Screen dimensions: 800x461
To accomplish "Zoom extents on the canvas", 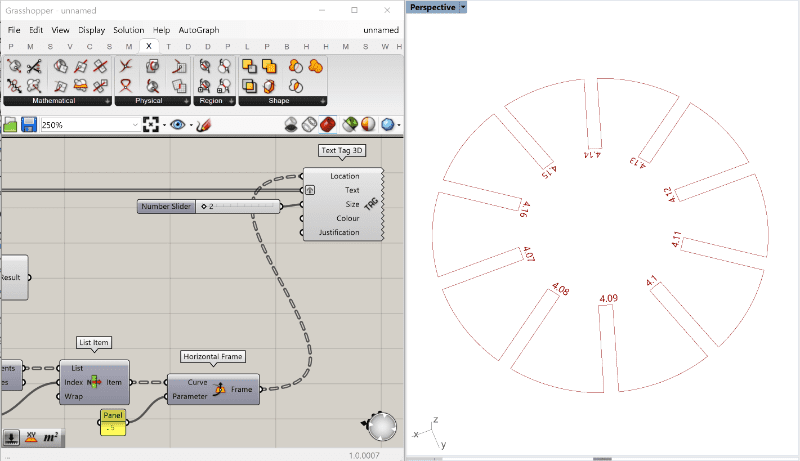I will (x=151, y=125).
